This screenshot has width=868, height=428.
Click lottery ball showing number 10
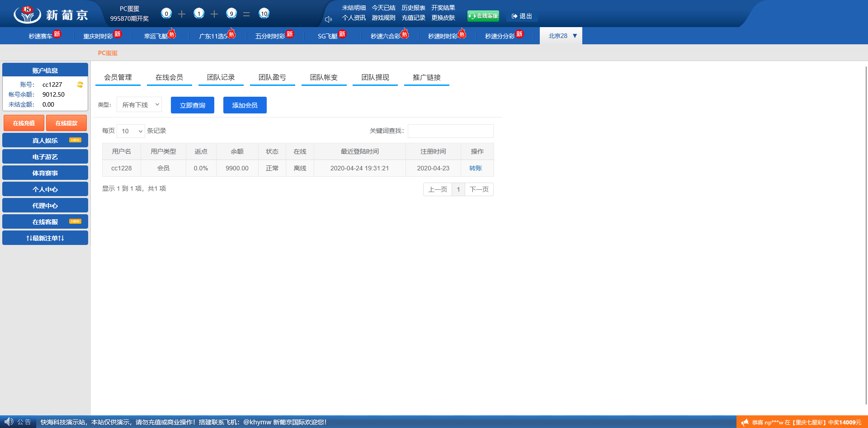click(264, 14)
